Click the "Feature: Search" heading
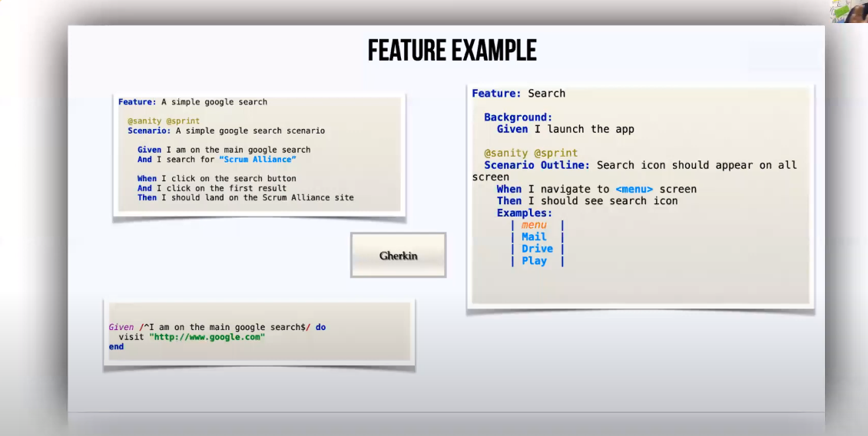The height and width of the screenshot is (436, 868). click(518, 94)
